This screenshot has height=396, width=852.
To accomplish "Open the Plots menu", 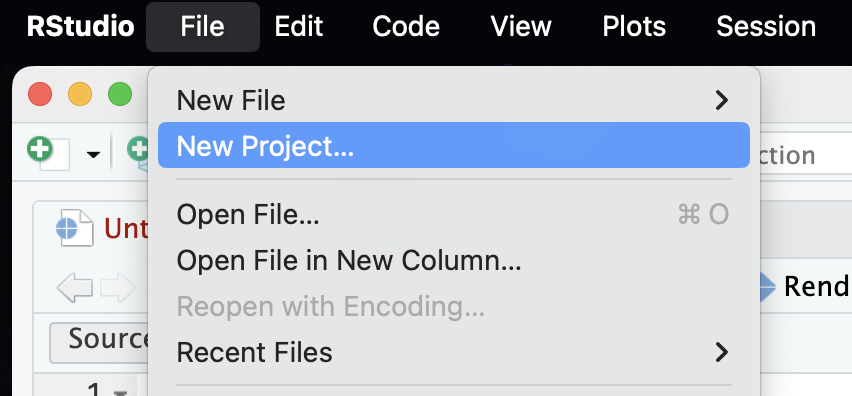I will tap(634, 26).
